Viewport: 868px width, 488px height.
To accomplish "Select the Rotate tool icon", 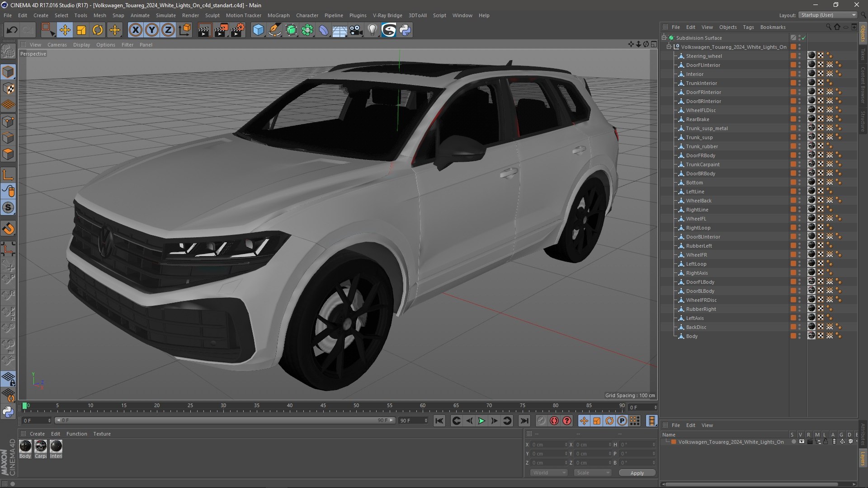I will click(98, 30).
